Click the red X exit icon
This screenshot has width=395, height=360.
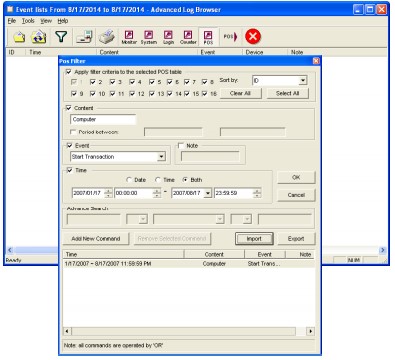253,36
